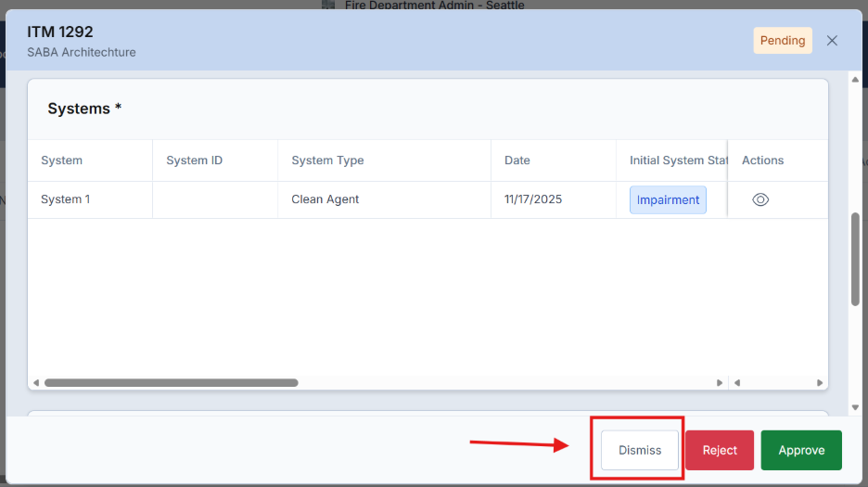Approve the pending ITM request
868x487 pixels.
click(801, 450)
